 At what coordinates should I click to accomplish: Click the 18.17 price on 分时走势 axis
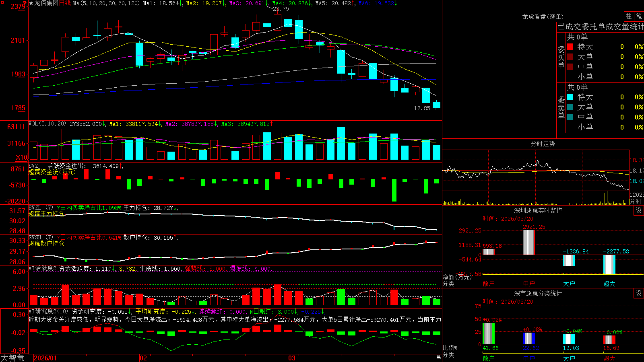point(636,171)
